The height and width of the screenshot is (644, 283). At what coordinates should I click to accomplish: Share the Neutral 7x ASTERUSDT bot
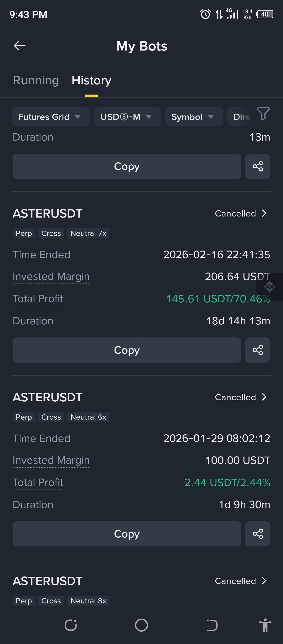tap(258, 350)
